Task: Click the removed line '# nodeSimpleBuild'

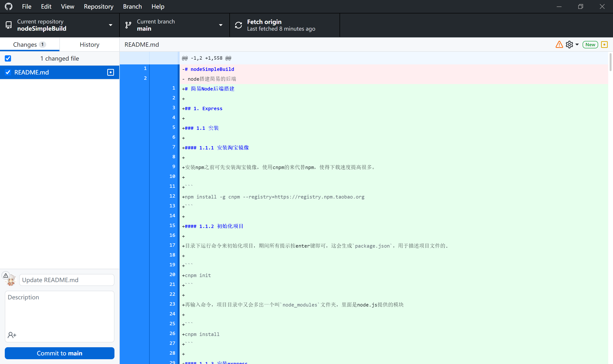Action: click(208, 69)
